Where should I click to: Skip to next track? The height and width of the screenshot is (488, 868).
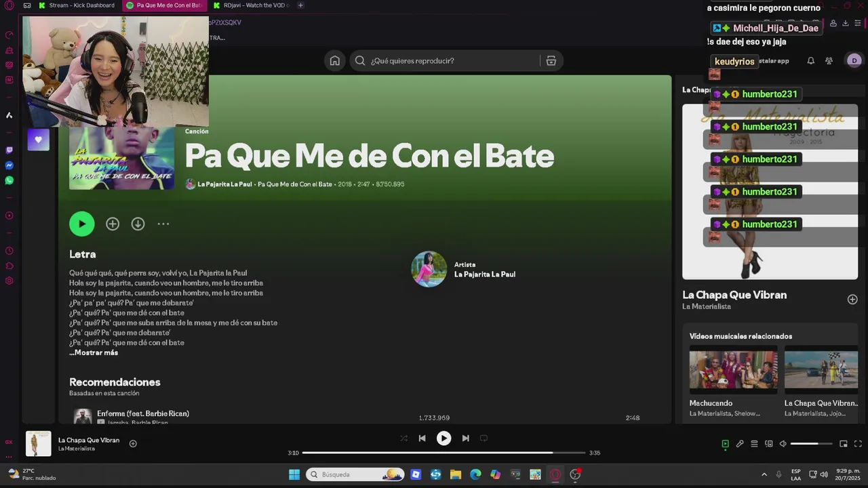(465, 439)
